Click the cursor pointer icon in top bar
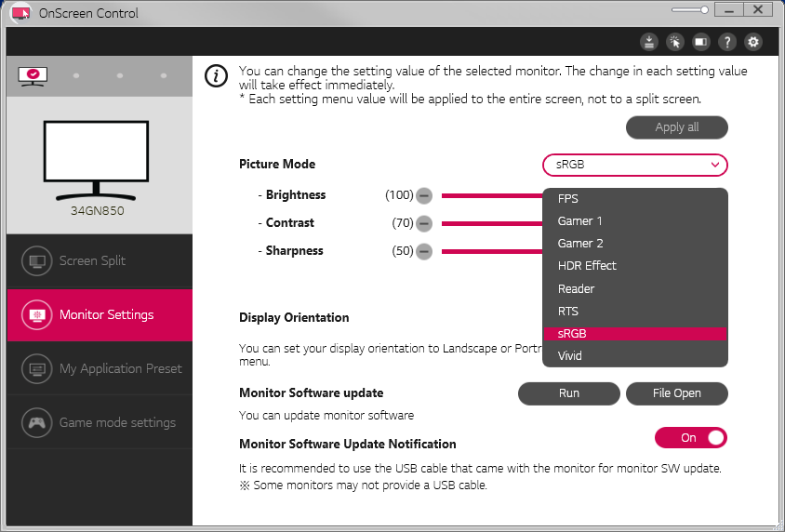 [x=675, y=42]
